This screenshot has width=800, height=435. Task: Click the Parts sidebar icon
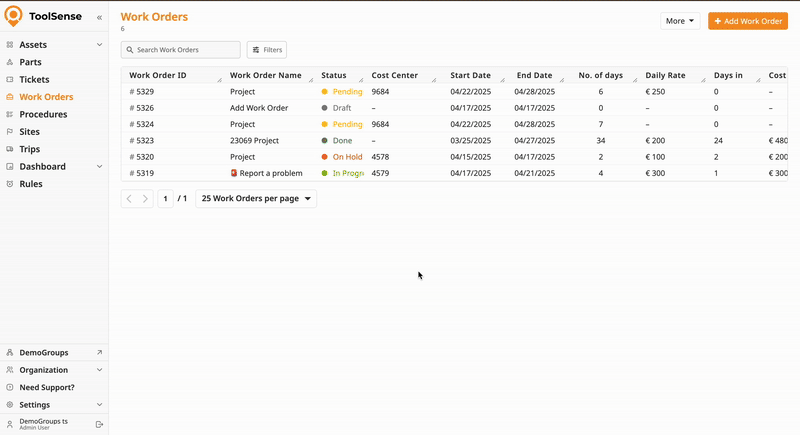click(10, 62)
